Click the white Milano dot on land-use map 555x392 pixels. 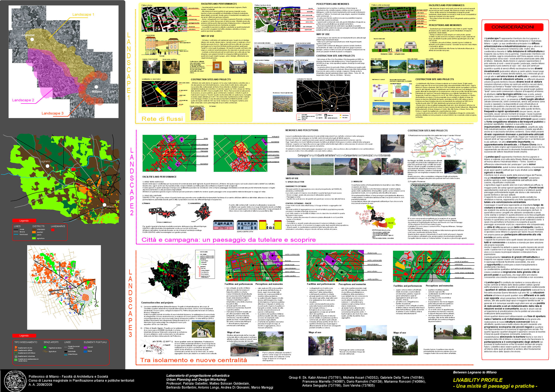coord(104,205)
